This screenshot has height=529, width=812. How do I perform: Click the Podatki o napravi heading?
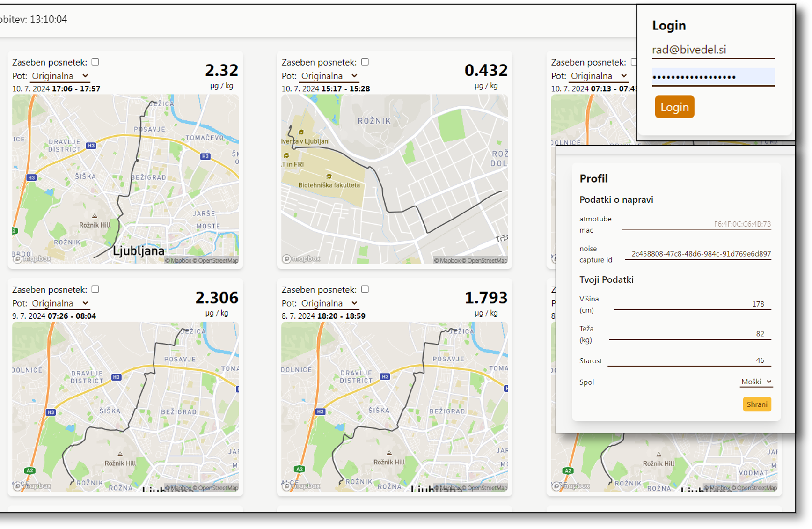point(616,199)
